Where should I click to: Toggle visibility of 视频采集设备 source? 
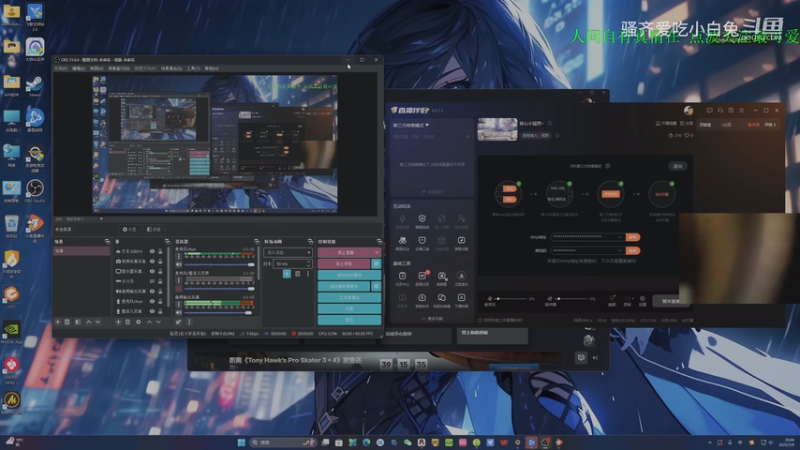152,261
